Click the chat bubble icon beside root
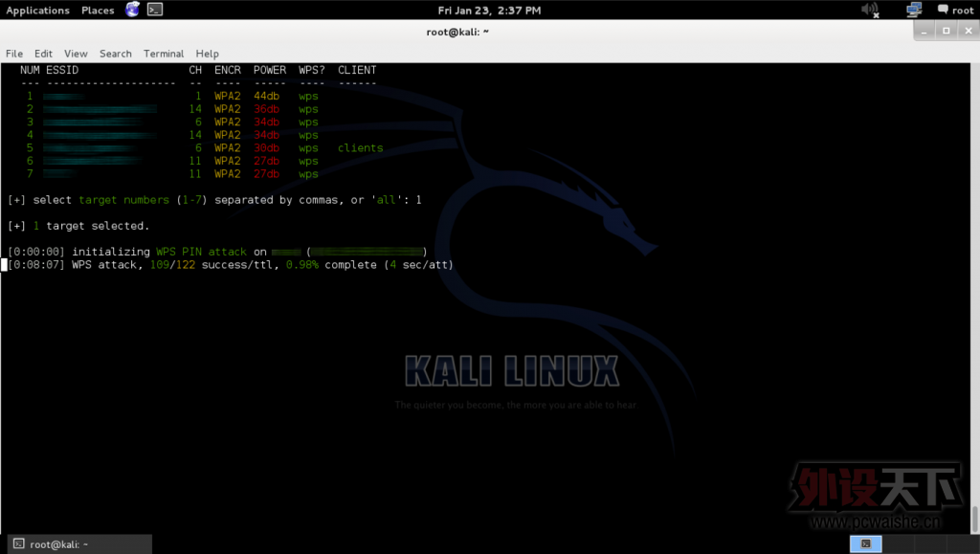 pos(942,10)
